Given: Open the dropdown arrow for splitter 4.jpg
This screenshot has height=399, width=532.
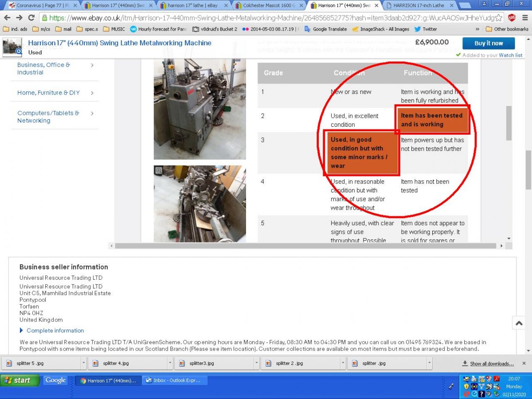Looking at the screenshot, I should 170,363.
